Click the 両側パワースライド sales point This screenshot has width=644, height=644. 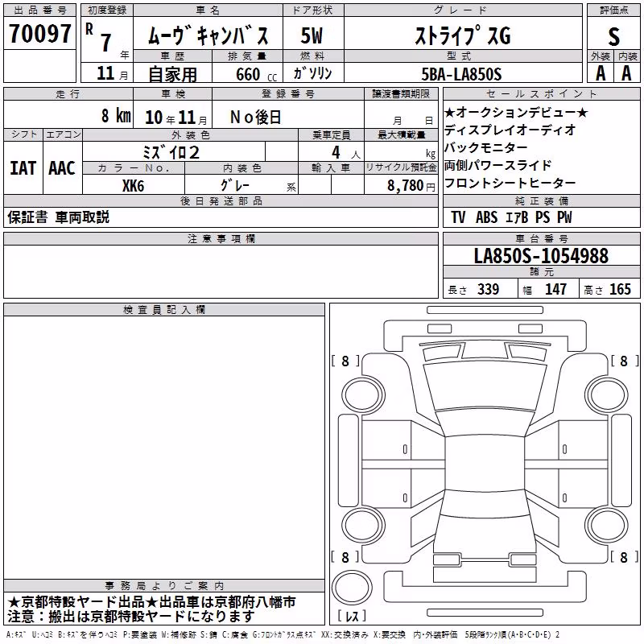click(x=497, y=165)
